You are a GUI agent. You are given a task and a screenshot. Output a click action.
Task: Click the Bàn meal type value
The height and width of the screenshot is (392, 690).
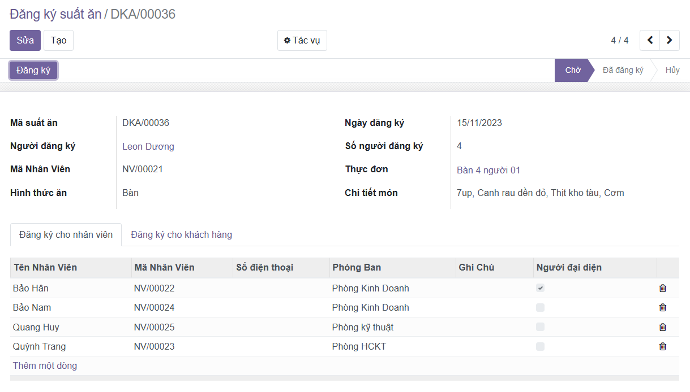pos(130,193)
